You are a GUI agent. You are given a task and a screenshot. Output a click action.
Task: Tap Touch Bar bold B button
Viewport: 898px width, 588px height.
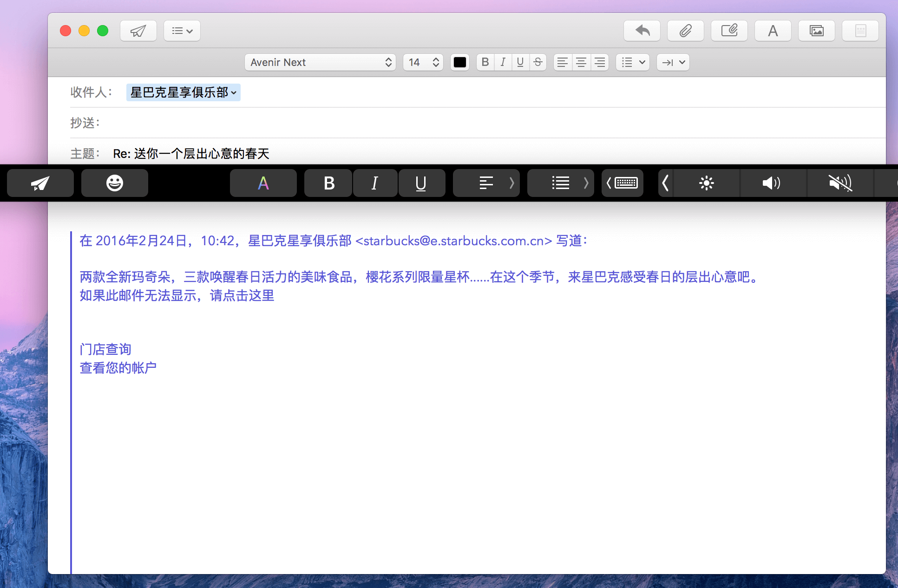point(328,183)
